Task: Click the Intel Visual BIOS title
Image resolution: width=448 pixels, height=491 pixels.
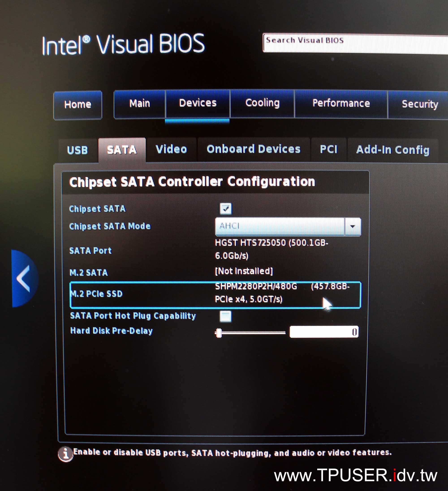Action: pos(123,44)
